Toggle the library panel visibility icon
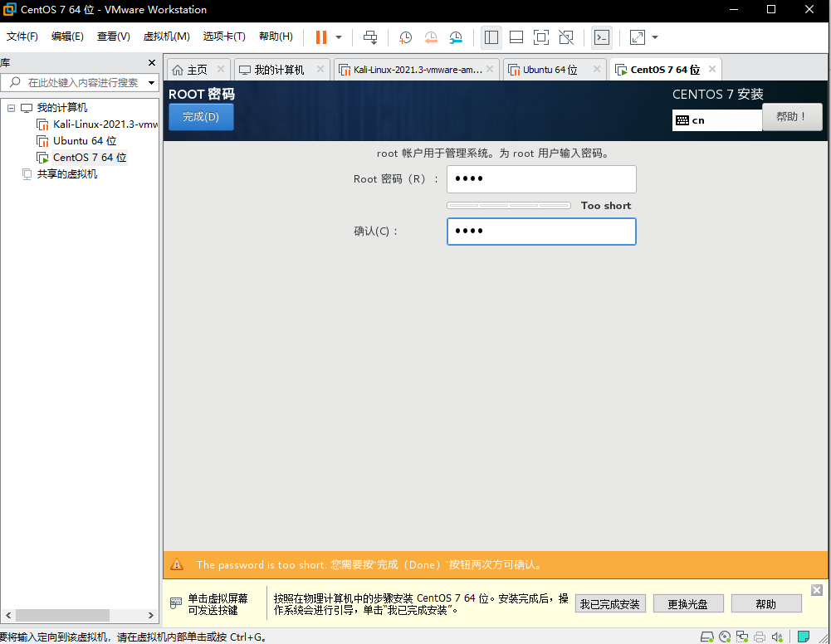This screenshot has height=644, width=831. tap(491, 37)
